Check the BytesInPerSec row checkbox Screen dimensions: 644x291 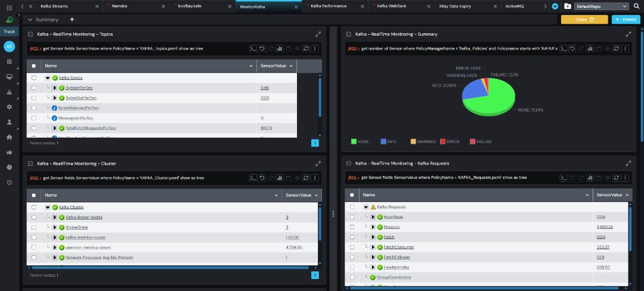[33, 88]
